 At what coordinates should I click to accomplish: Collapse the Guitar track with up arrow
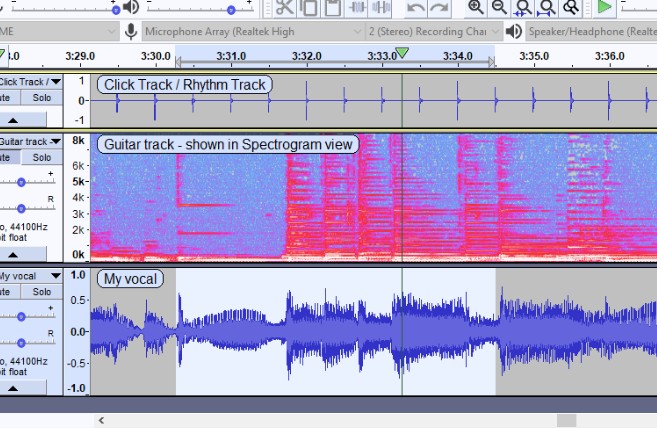click(13, 254)
